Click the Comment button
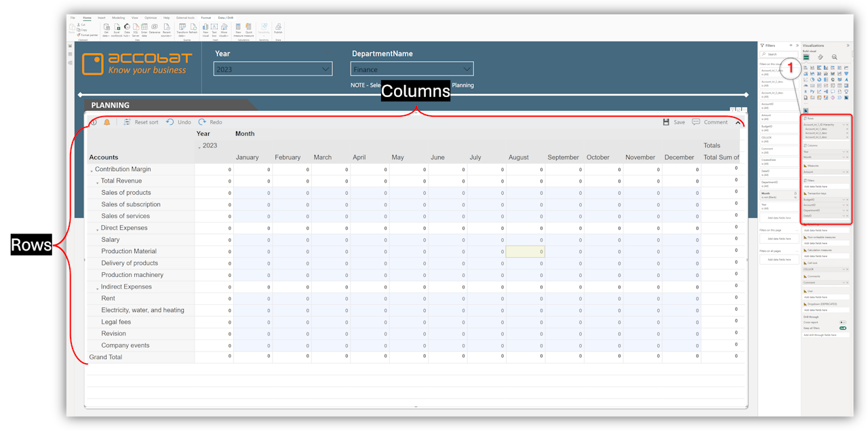Screen dimensions: 868x431 point(710,122)
